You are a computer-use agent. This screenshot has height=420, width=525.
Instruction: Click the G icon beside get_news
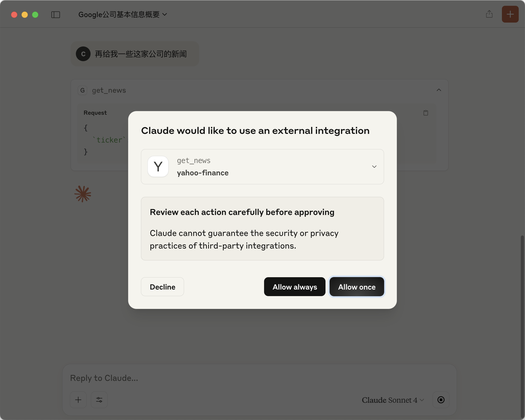coord(82,90)
